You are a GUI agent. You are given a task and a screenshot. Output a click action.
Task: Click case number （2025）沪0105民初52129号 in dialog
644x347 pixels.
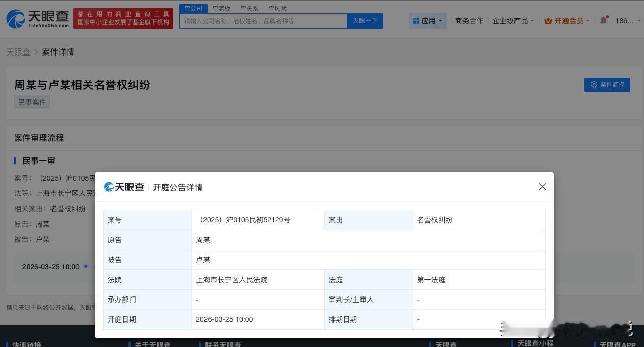pos(243,220)
